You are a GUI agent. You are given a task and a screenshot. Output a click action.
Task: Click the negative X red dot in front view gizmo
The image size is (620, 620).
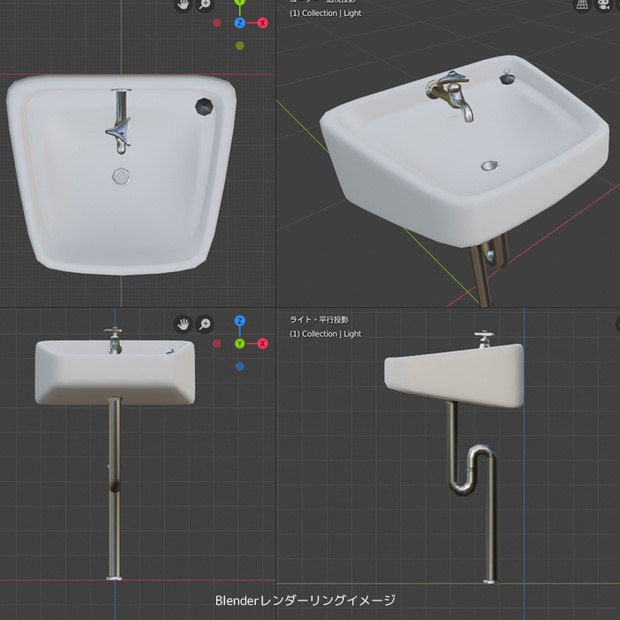click(217, 344)
